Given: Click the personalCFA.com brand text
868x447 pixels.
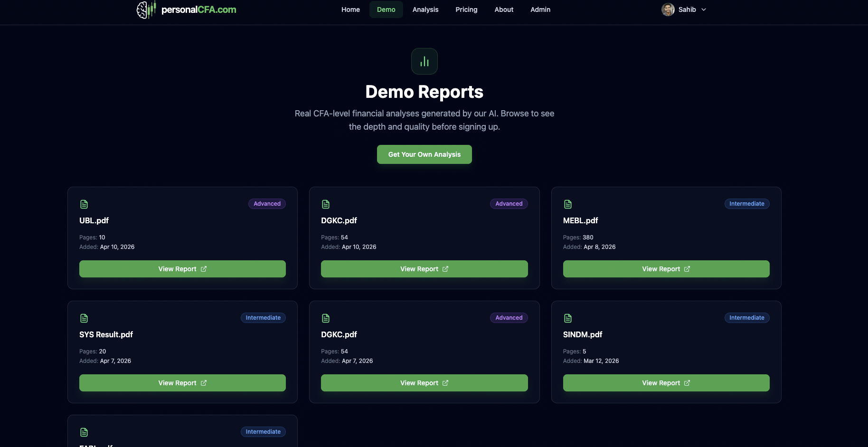Looking at the screenshot, I should (198, 10).
